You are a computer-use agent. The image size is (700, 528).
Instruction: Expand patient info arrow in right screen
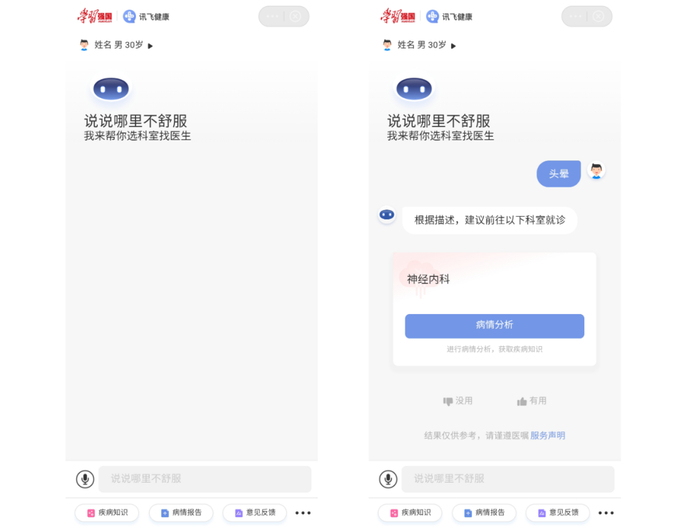(x=454, y=46)
